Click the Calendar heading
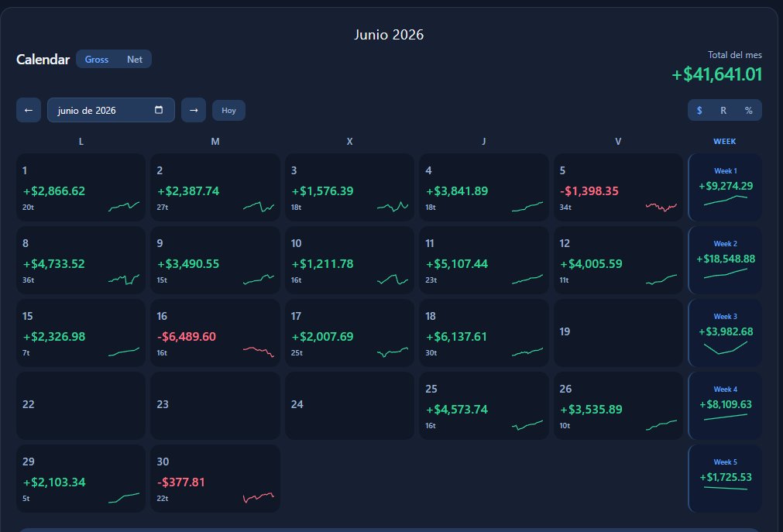This screenshot has height=532, width=783. (43, 60)
